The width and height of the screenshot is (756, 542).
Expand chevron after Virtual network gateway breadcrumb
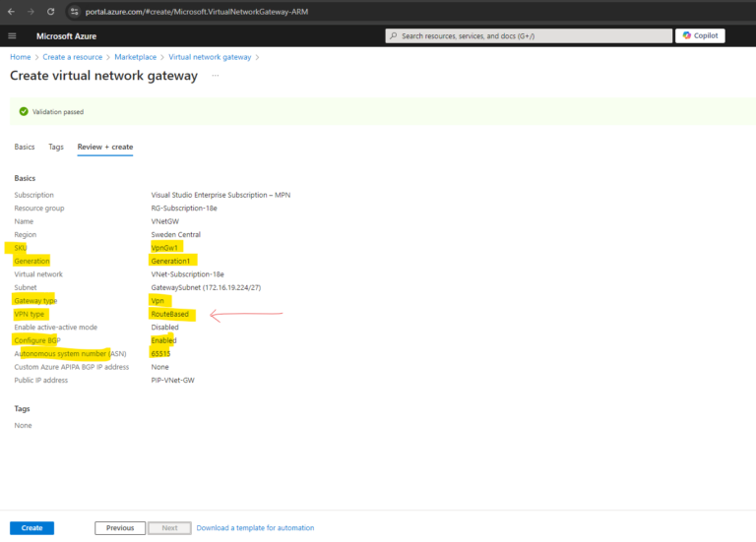click(257, 57)
